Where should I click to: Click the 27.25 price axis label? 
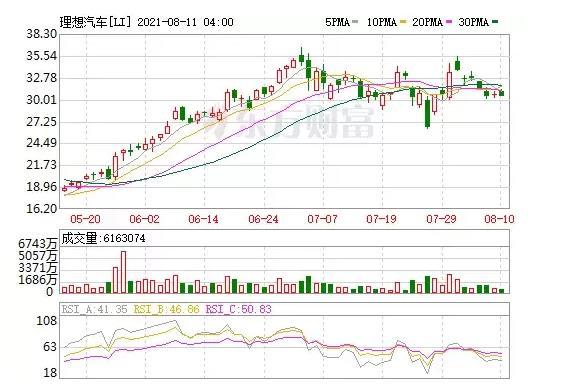coord(42,122)
